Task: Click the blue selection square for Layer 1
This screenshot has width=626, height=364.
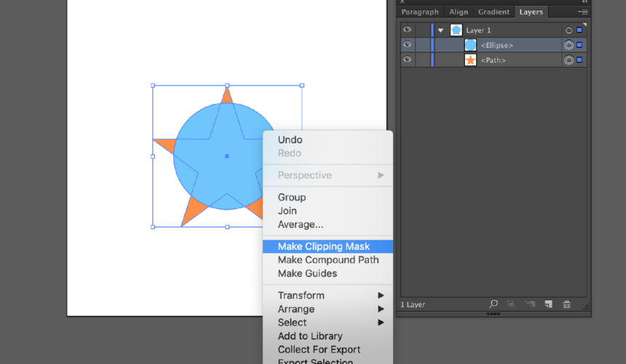Action: point(579,30)
